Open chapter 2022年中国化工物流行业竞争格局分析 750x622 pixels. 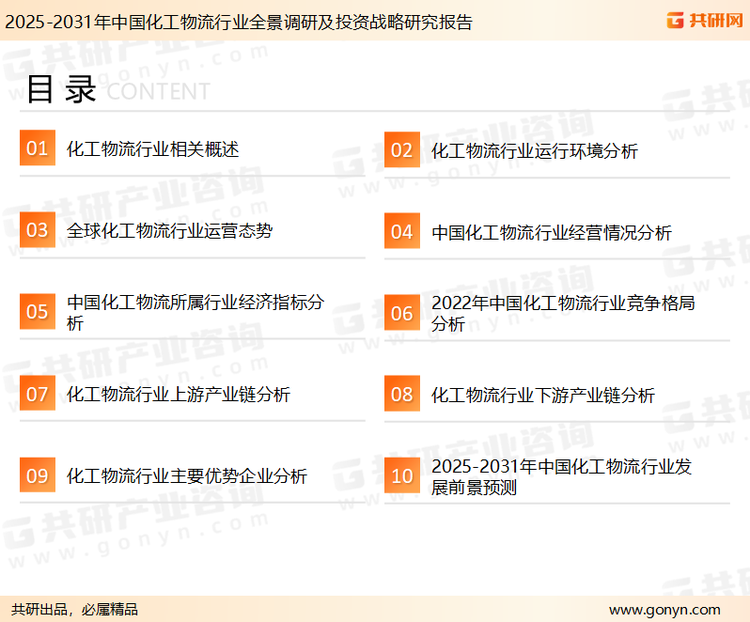tap(563, 313)
